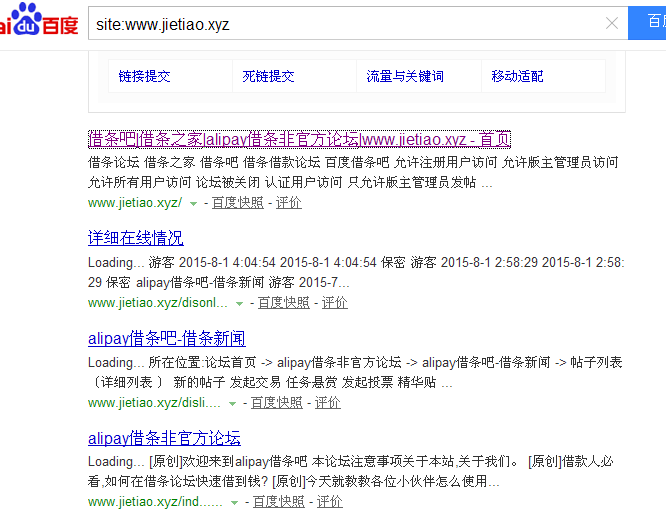Open 百度快照 for the 详细在线情况 result

coord(284,303)
